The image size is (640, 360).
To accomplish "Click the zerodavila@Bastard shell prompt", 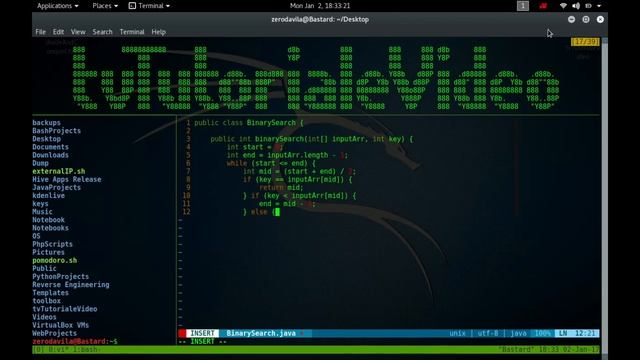I will point(75,341).
